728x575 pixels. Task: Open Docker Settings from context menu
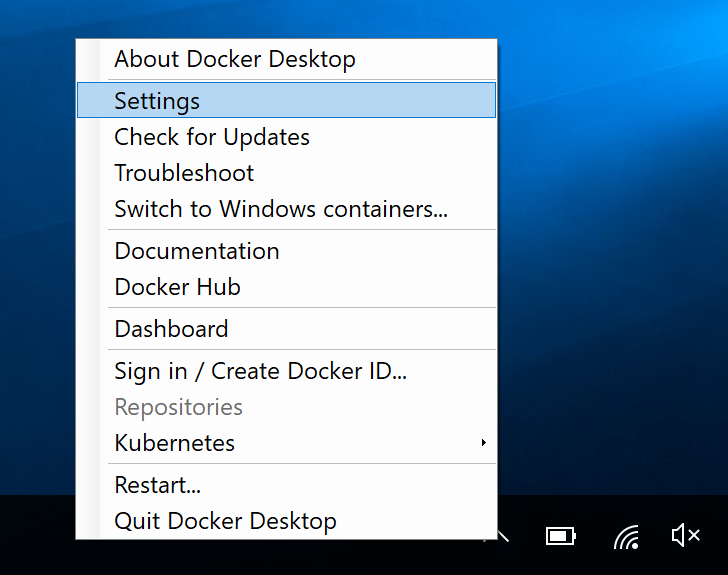286,100
